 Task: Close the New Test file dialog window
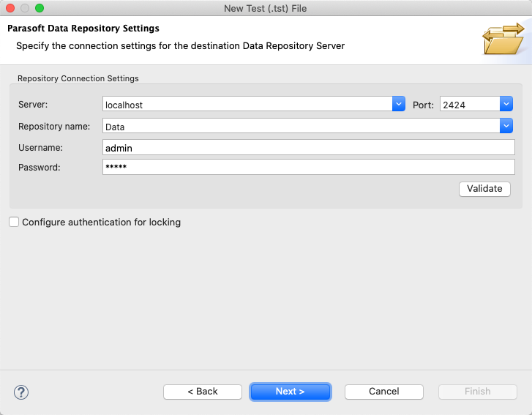(10, 8)
